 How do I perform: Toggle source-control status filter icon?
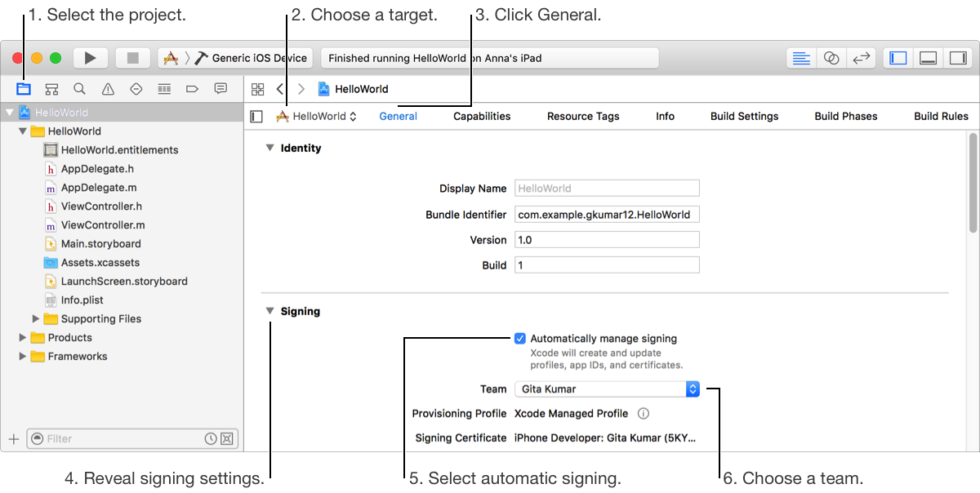coord(227,439)
